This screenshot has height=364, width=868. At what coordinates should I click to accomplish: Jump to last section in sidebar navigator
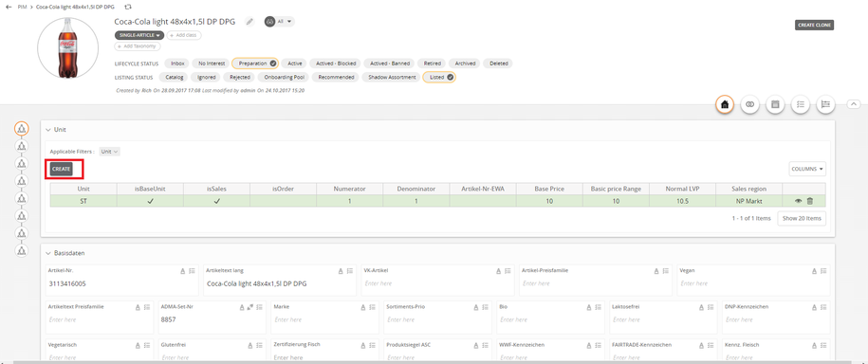(x=21, y=250)
